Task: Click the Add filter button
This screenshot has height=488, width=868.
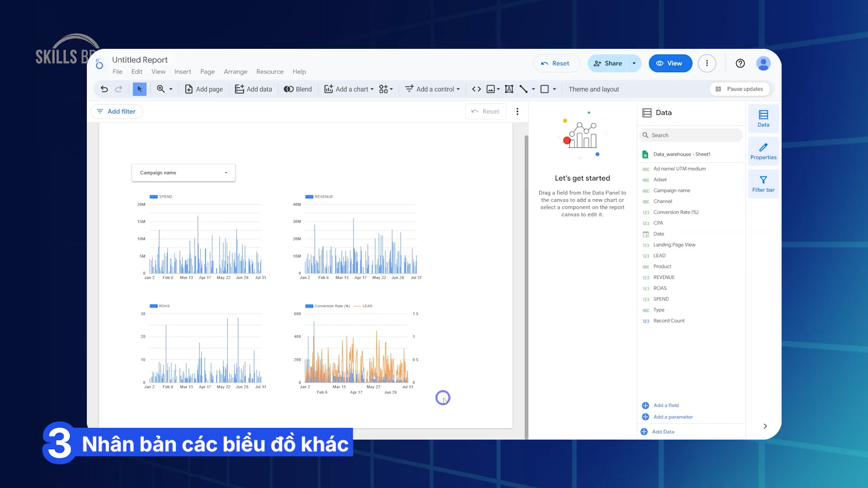Action: pos(117,111)
